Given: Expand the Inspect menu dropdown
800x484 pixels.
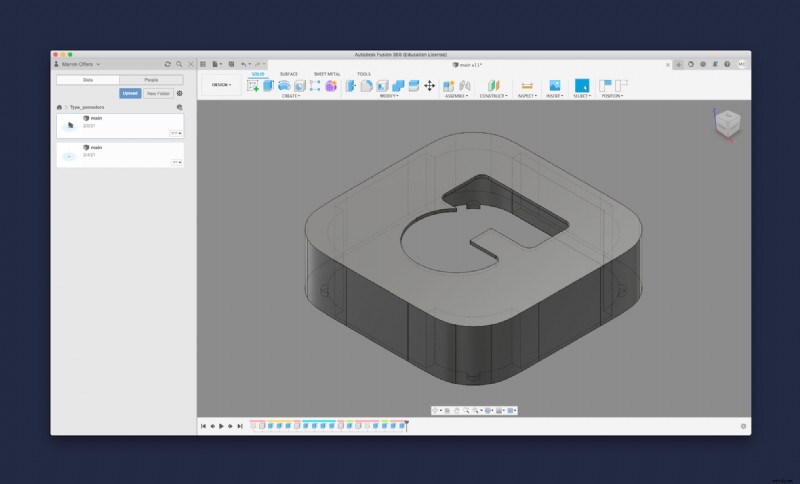Looking at the screenshot, I should (527, 96).
